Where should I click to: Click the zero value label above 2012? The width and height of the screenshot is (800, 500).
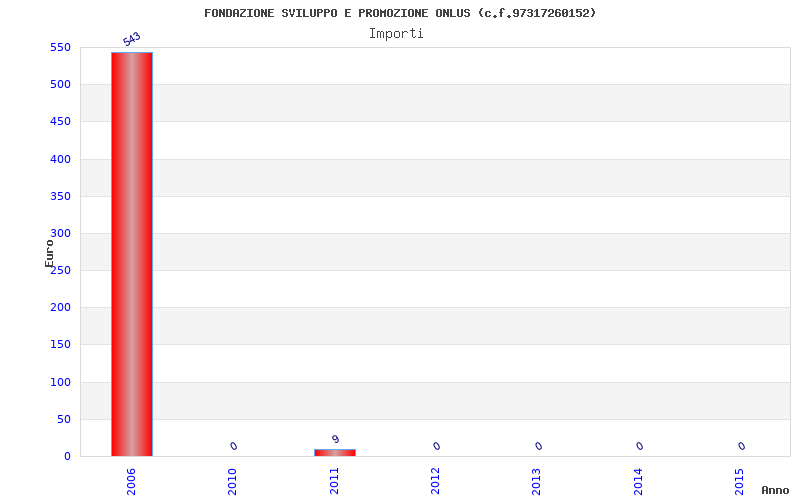click(437, 446)
